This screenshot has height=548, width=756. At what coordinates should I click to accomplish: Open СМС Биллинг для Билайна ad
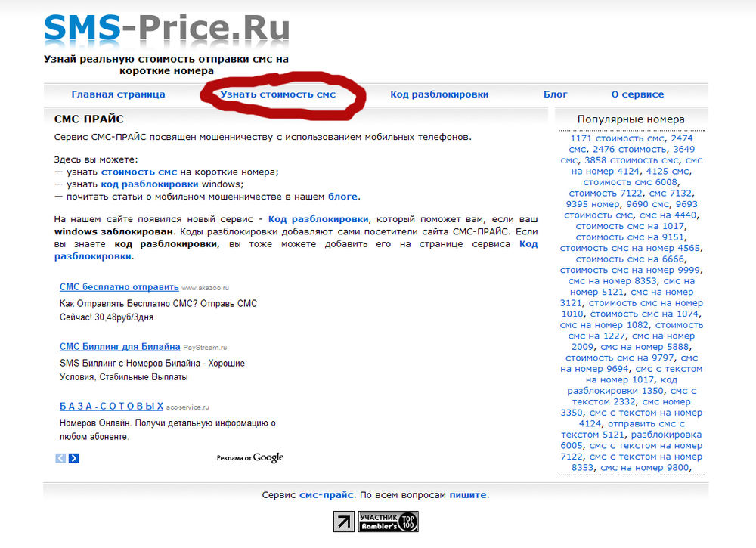point(120,346)
